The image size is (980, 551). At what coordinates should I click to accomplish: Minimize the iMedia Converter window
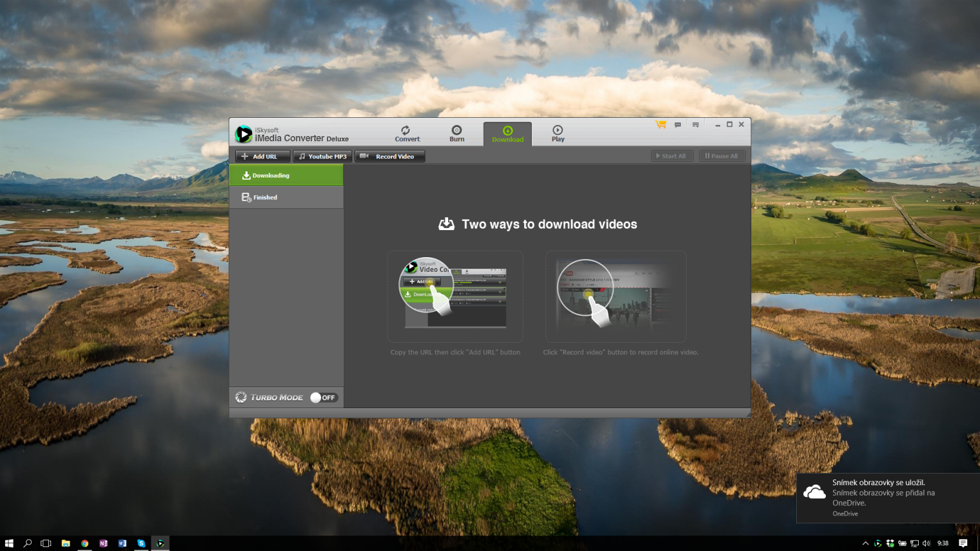click(718, 124)
